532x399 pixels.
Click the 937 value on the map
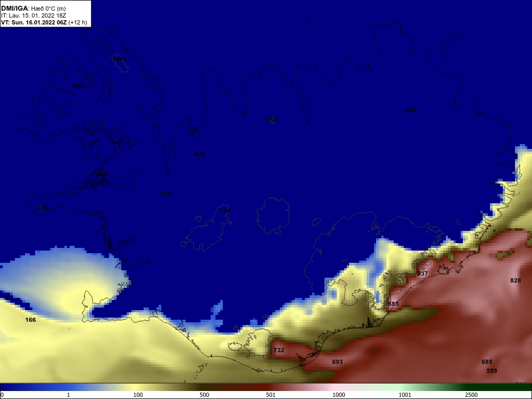422,273
